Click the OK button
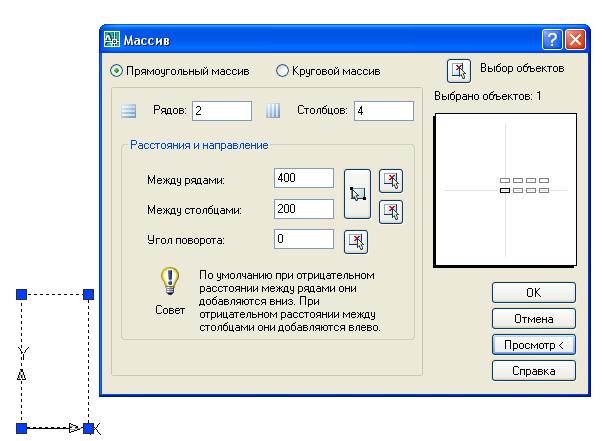The height and width of the screenshot is (441, 602). pyautogui.click(x=534, y=293)
